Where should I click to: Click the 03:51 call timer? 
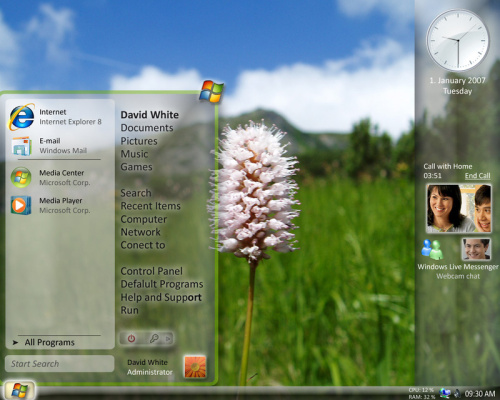(432, 176)
